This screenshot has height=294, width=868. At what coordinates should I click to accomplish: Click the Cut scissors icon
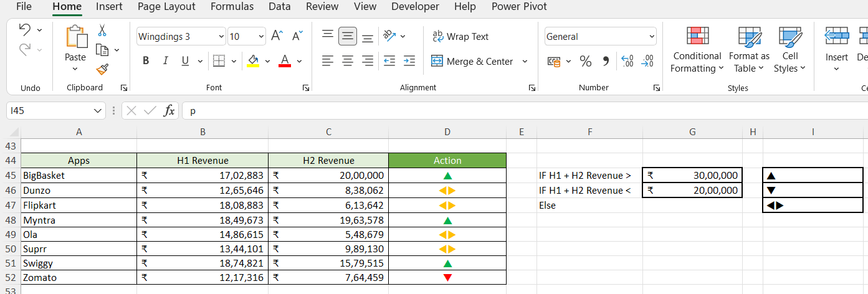tap(102, 30)
